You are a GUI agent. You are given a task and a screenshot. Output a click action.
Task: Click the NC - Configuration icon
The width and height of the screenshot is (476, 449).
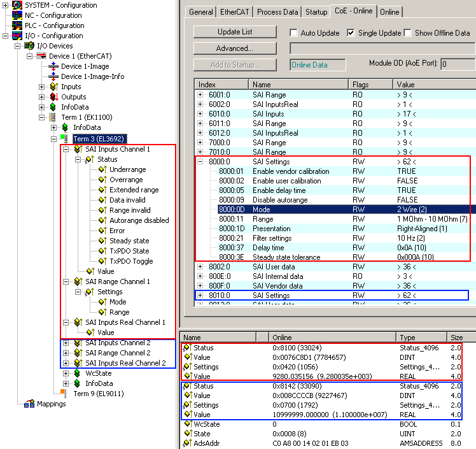coord(17,15)
